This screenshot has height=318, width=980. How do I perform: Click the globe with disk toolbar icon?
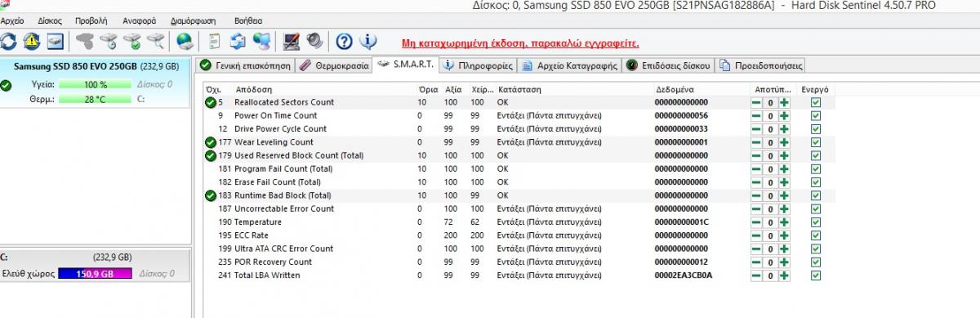[185, 40]
